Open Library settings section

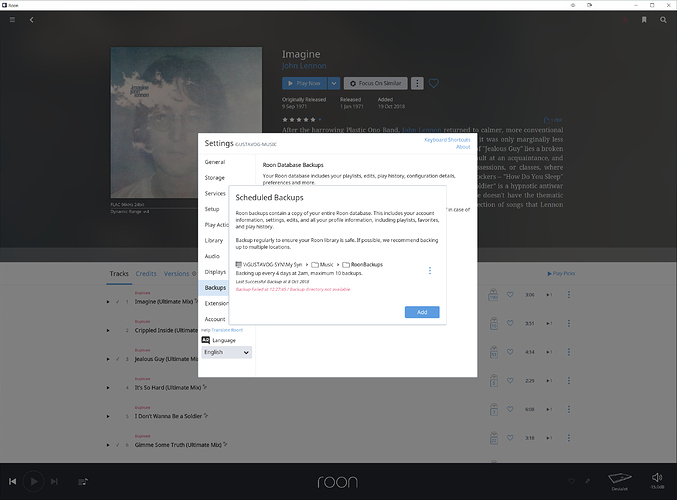(x=214, y=241)
